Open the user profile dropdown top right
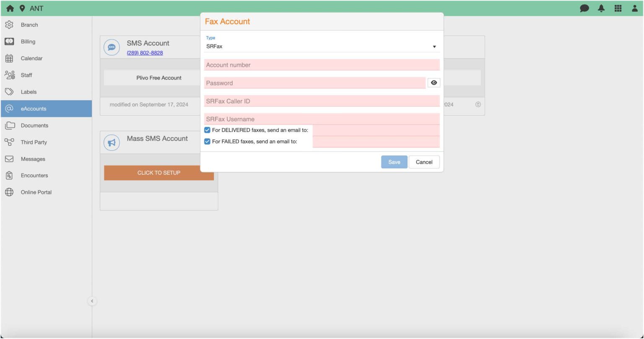644x339 pixels. coord(634,8)
